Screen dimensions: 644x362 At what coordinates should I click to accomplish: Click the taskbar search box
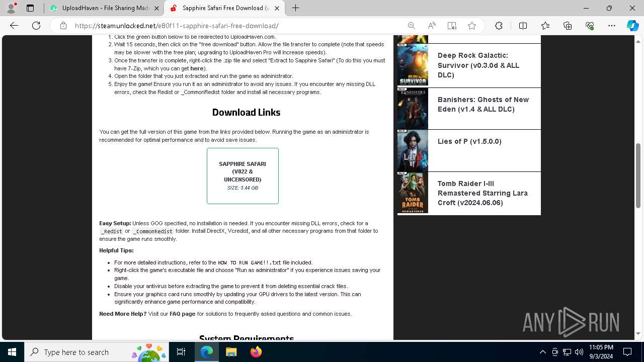coord(97,352)
